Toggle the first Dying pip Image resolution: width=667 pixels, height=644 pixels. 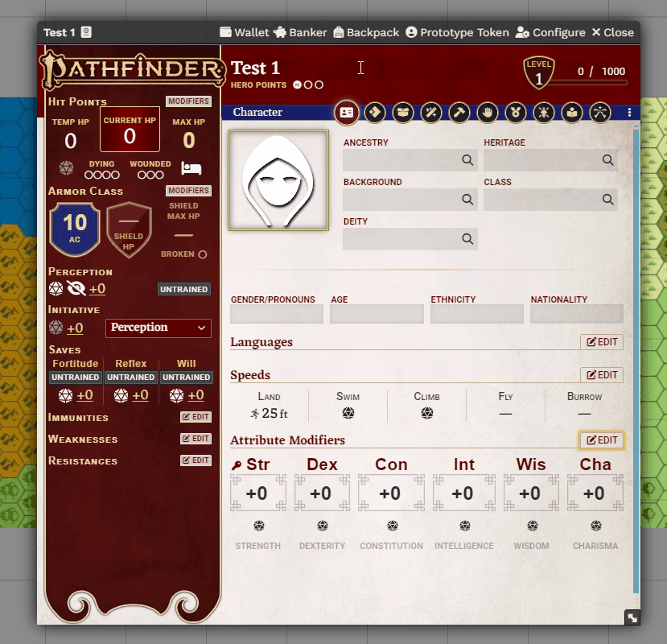tap(89, 175)
